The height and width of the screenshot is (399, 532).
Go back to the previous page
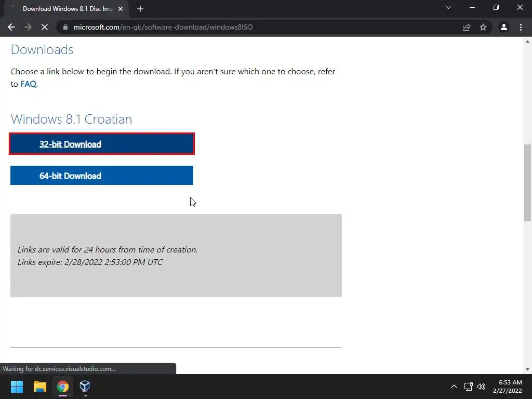(x=11, y=27)
